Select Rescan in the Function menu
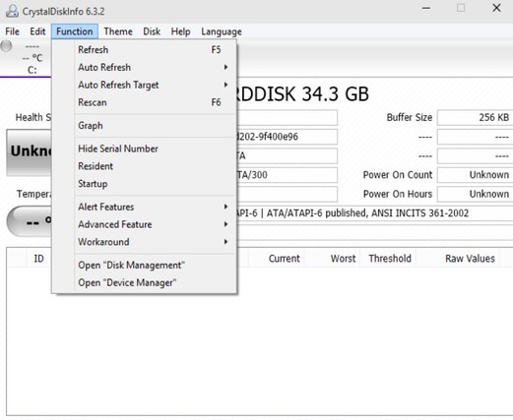Screen dimensions: 513x420 pos(145,102)
